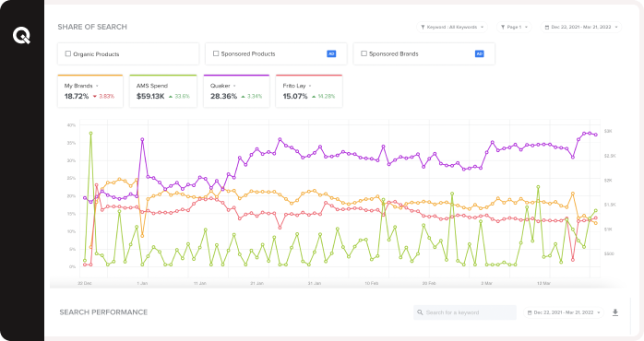The image size is (644, 341).
Task: Click the AD badge on Sponsored Products
Action: (331, 53)
